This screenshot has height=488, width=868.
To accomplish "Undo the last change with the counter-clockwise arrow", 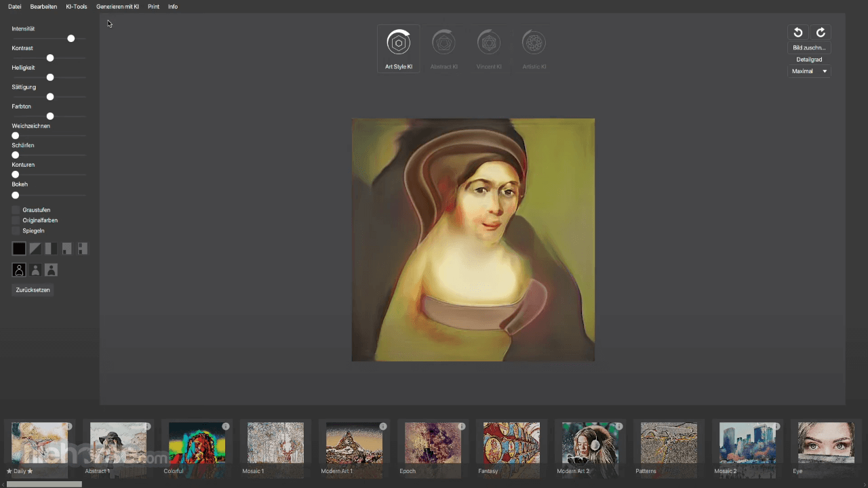I will click(798, 33).
